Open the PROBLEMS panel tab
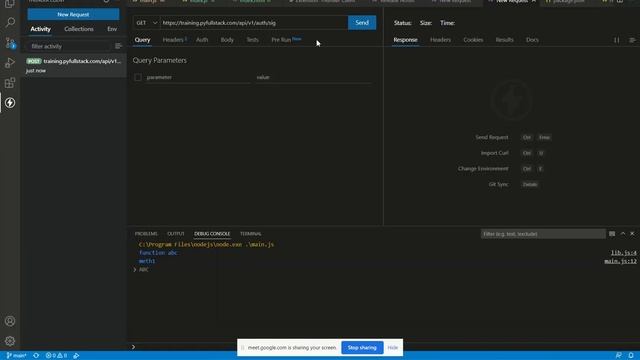 click(x=146, y=234)
